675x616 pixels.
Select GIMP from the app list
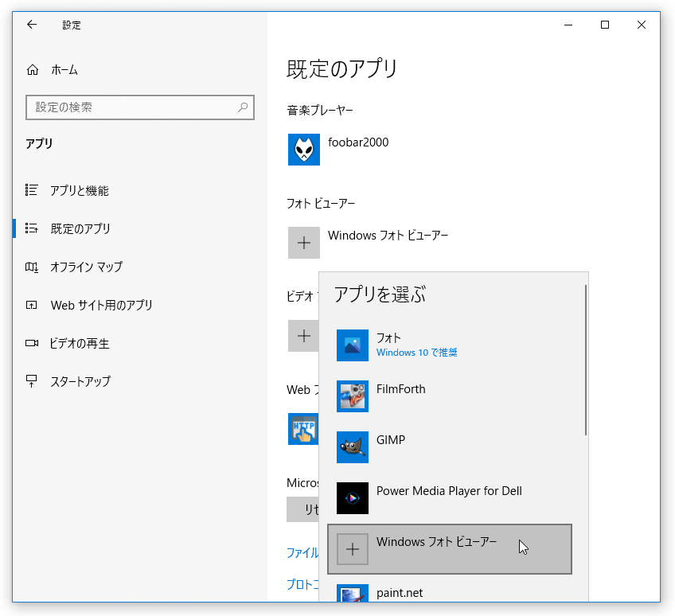point(450,447)
